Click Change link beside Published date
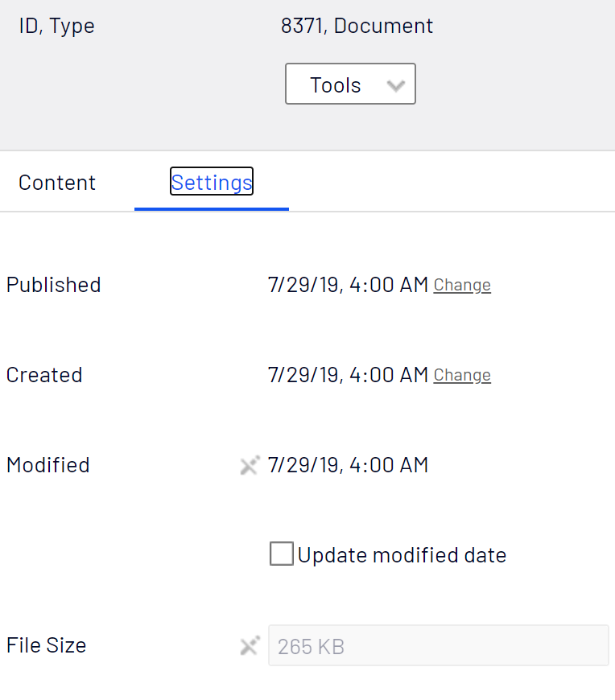 click(462, 285)
